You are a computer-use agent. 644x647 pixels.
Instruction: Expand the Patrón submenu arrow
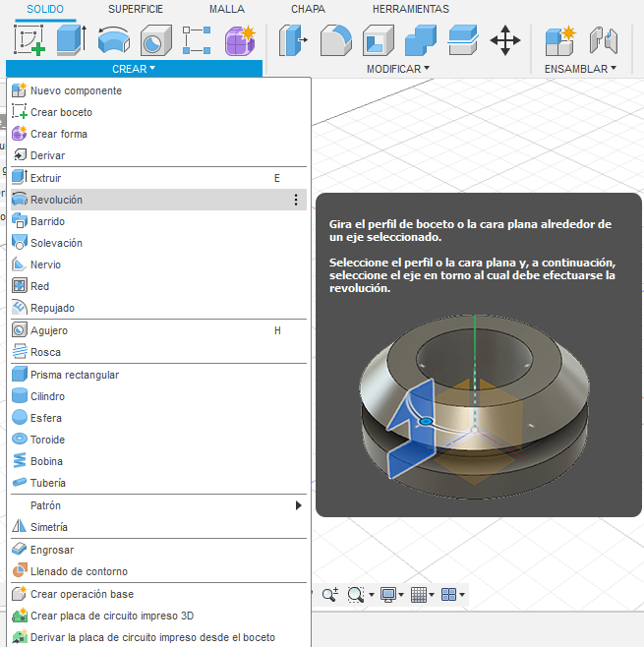click(x=298, y=505)
